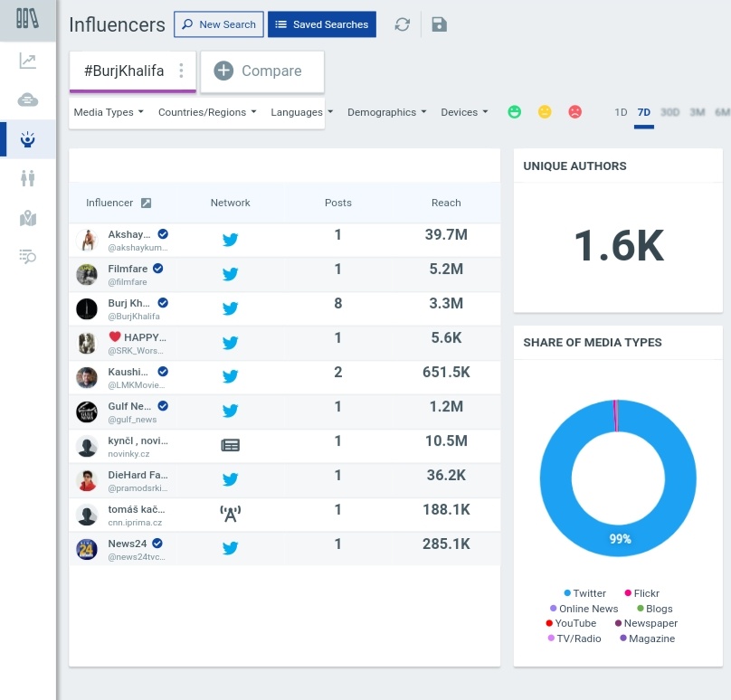The height and width of the screenshot is (700, 731).
Task: Select the Influencers icon in the sidebar
Action: click(x=27, y=140)
